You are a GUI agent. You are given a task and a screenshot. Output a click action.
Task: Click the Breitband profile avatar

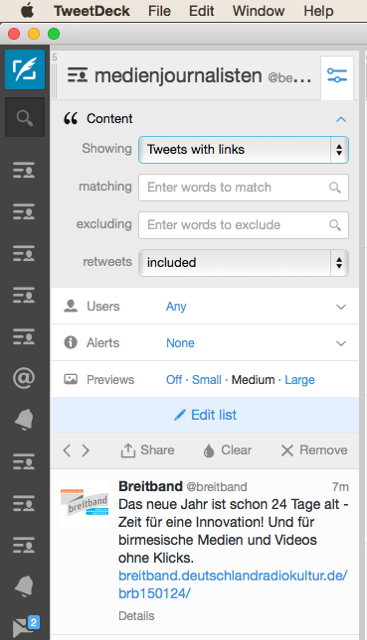tap(85, 503)
